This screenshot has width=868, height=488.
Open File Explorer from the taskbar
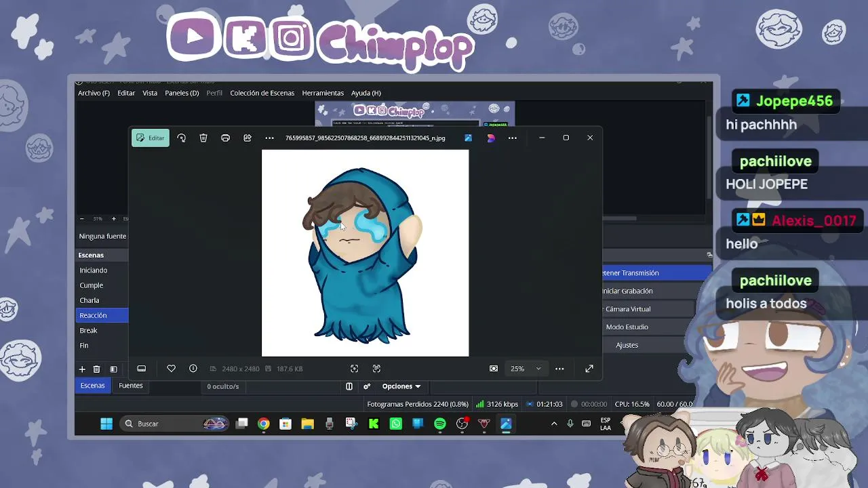coord(308,424)
